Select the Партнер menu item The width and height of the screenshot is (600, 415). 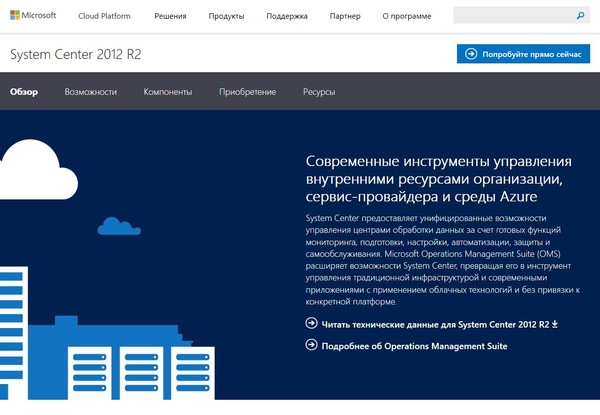pos(345,17)
